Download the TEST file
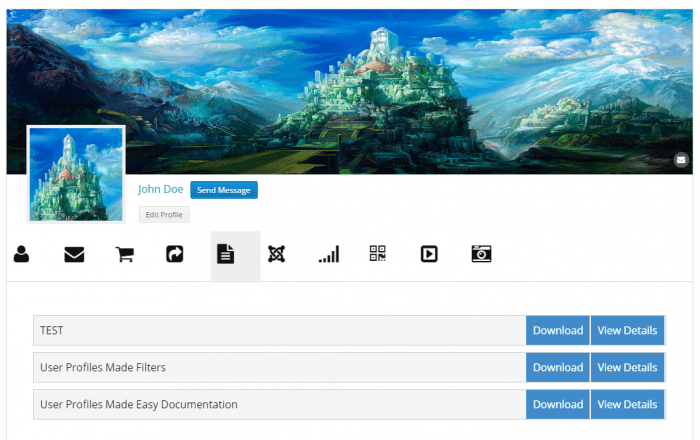The height and width of the screenshot is (440, 700). 558,331
